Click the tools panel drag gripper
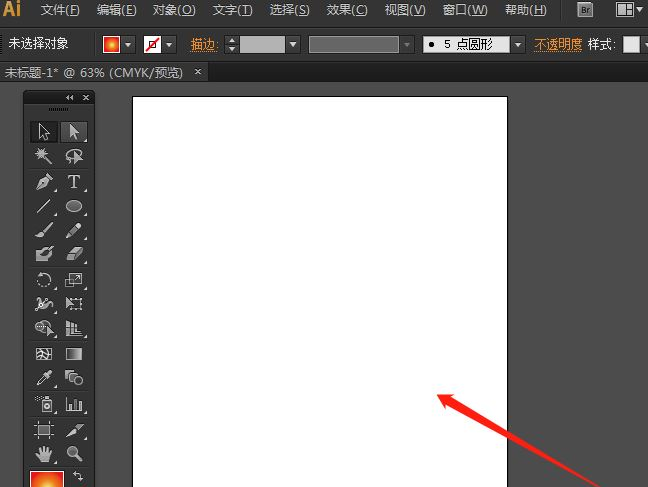This screenshot has width=648, height=487. tap(59, 110)
